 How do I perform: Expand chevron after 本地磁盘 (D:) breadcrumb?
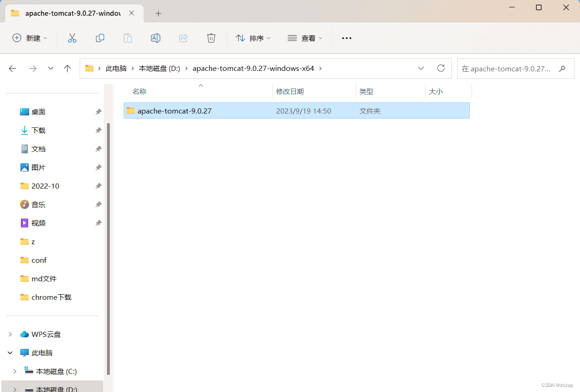[186, 69]
